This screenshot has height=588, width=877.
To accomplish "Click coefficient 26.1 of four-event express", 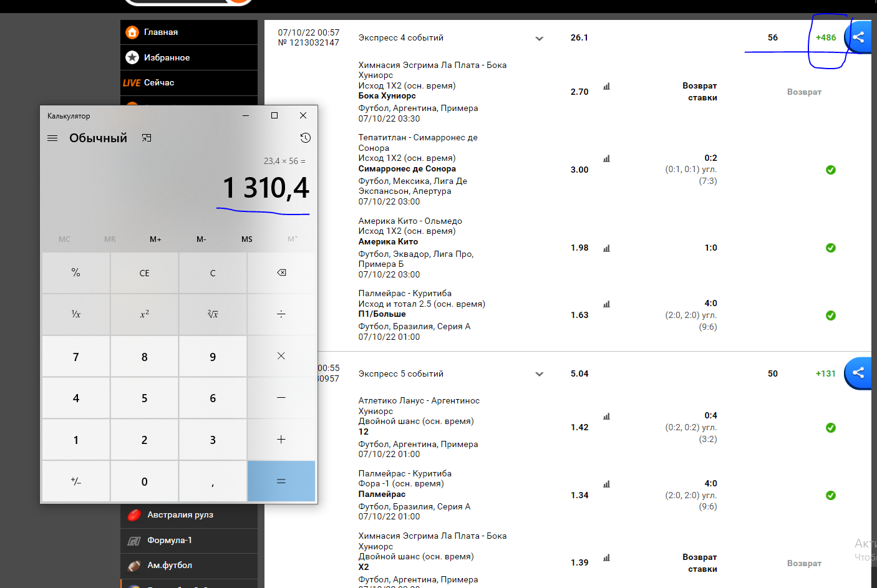I will coord(579,37).
